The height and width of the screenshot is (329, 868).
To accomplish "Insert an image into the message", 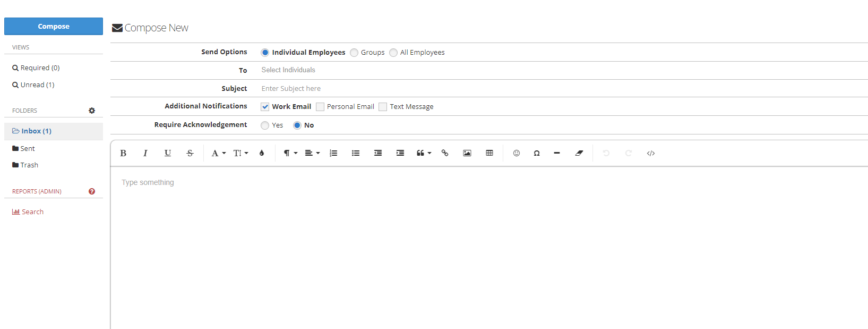I will click(x=467, y=153).
